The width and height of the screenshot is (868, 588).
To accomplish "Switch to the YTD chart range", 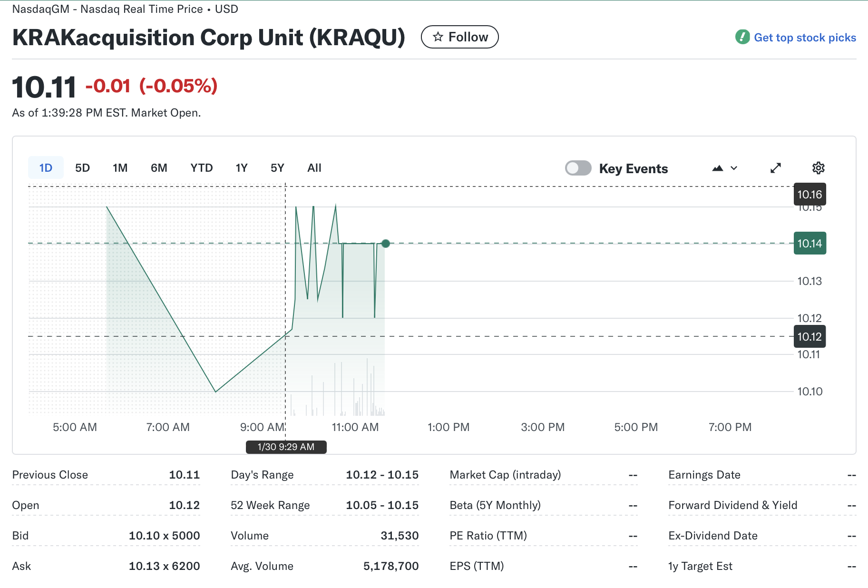I will [202, 167].
